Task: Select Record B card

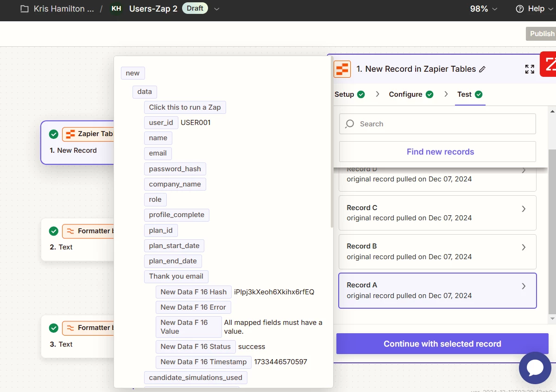Action: (437, 252)
